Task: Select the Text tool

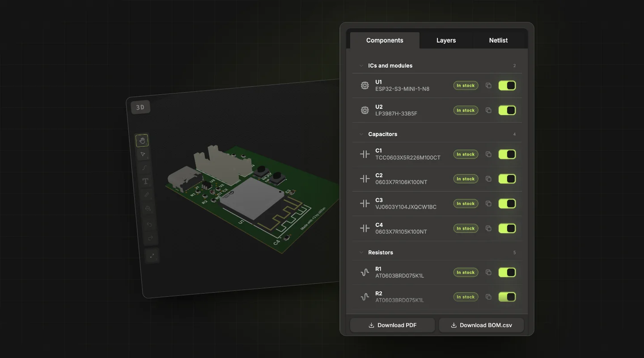Action: [145, 181]
